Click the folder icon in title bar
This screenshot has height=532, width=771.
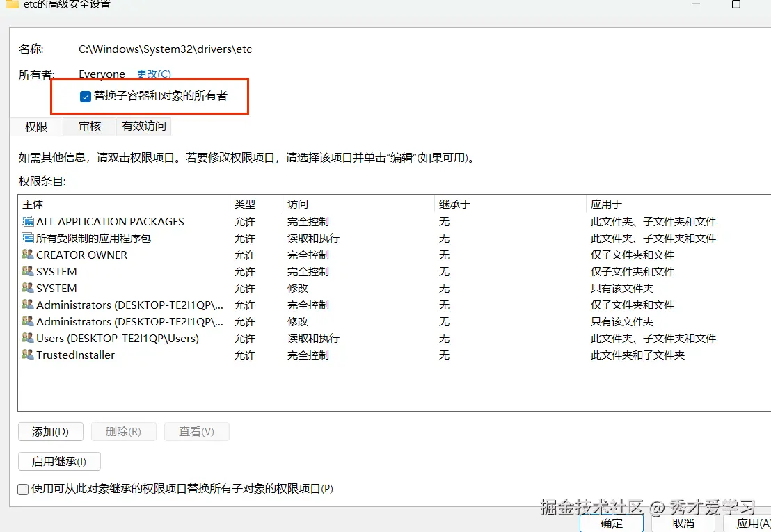(x=13, y=4)
